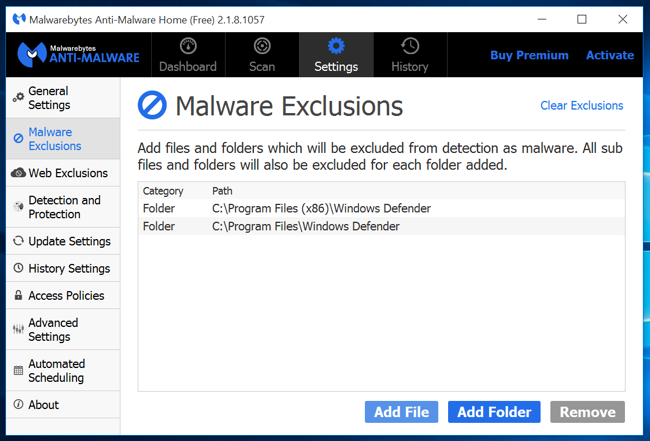The width and height of the screenshot is (650, 441).
Task: Click the Scan target icon
Action: 262,46
